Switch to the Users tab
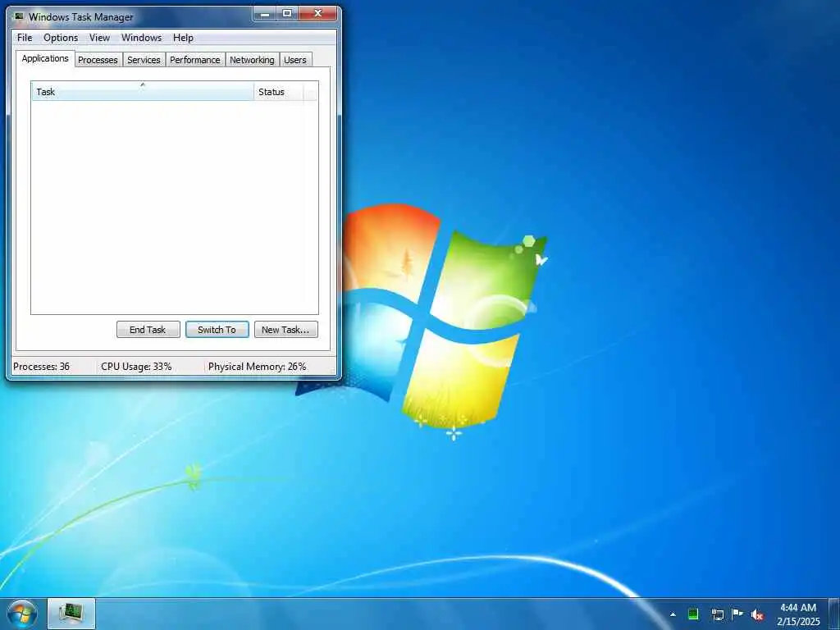This screenshot has width=840, height=630. pyautogui.click(x=295, y=60)
